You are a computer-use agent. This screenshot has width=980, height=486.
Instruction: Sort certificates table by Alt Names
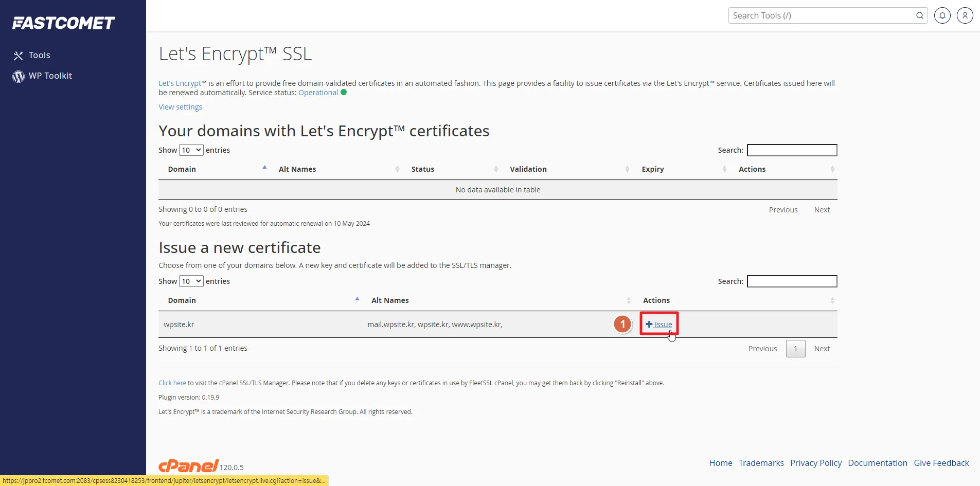pos(336,169)
